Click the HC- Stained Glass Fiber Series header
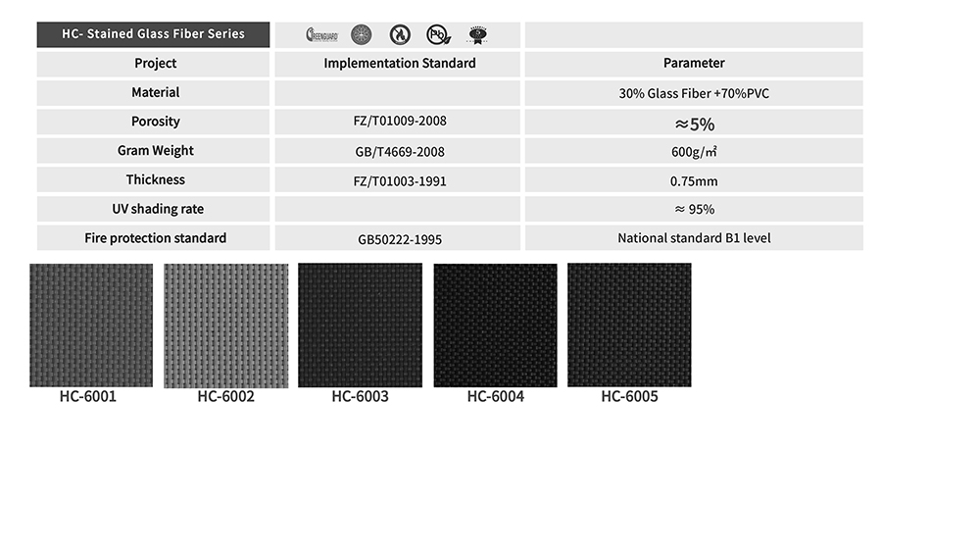 (x=153, y=34)
